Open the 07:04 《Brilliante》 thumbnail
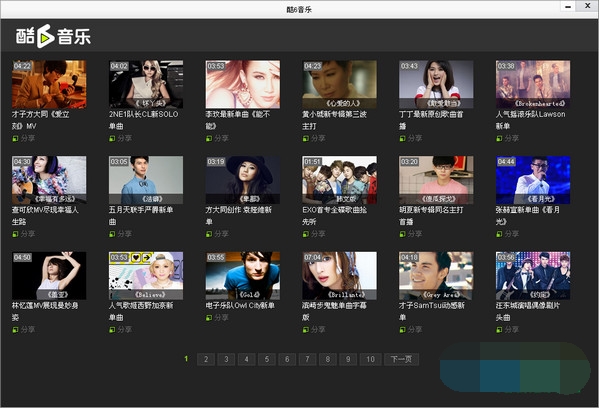 pyautogui.click(x=339, y=275)
